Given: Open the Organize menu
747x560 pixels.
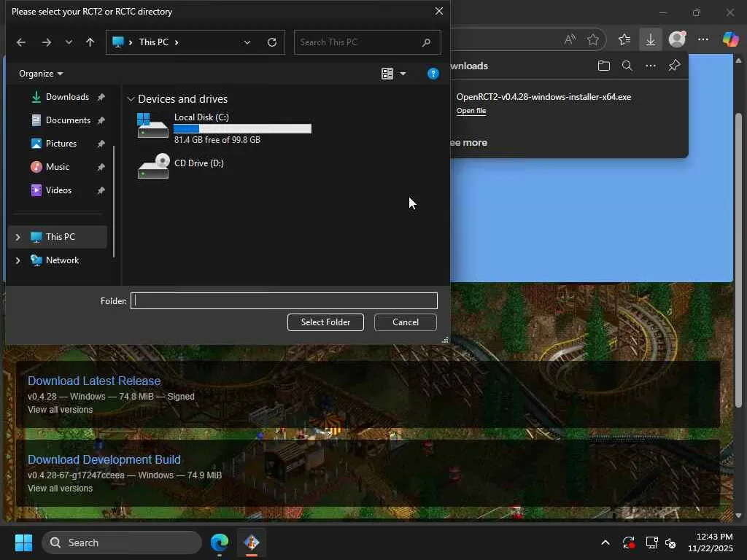Looking at the screenshot, I should click(41, 74).
